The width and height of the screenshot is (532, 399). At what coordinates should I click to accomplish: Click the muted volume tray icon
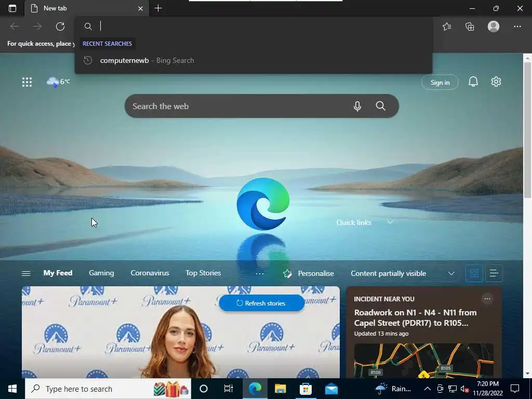tap(465, 389)
